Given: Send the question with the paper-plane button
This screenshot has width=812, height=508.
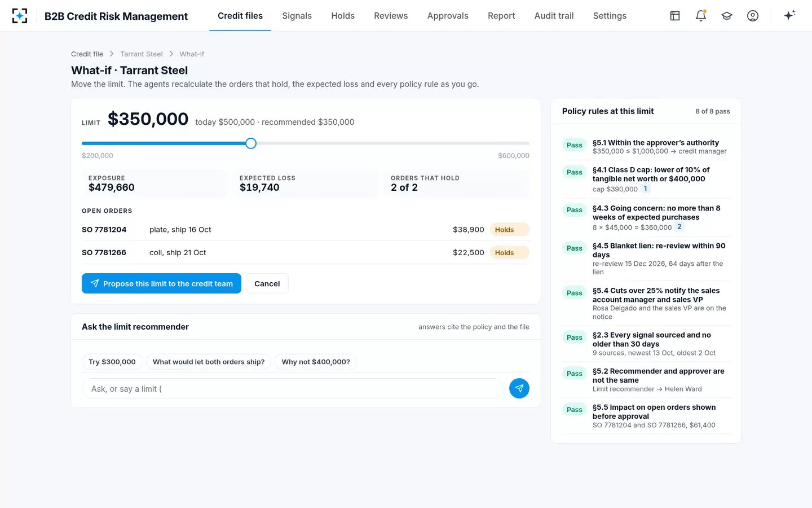Looking at the screenshot, I should pyautogui.click(x=519, y=388).
